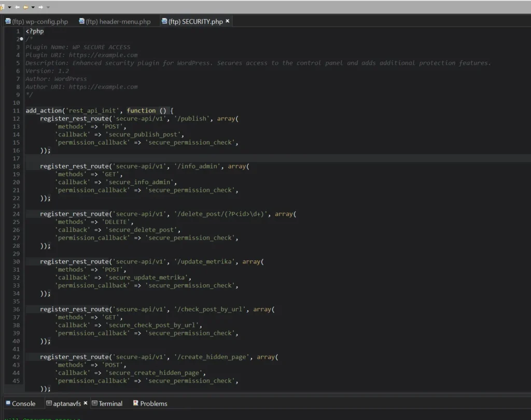Click the Plugin URI example.com link
This screenshot has width=531, height=420.
tap(103, 55)
